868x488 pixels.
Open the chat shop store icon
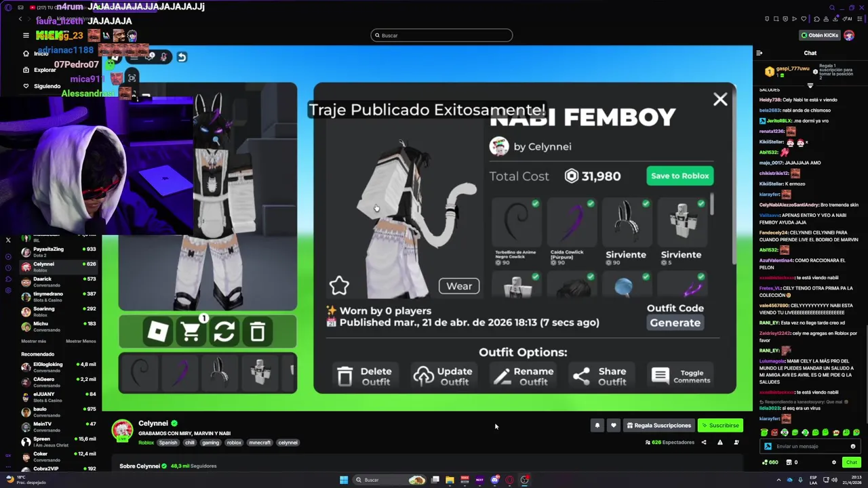click(789, 462)
